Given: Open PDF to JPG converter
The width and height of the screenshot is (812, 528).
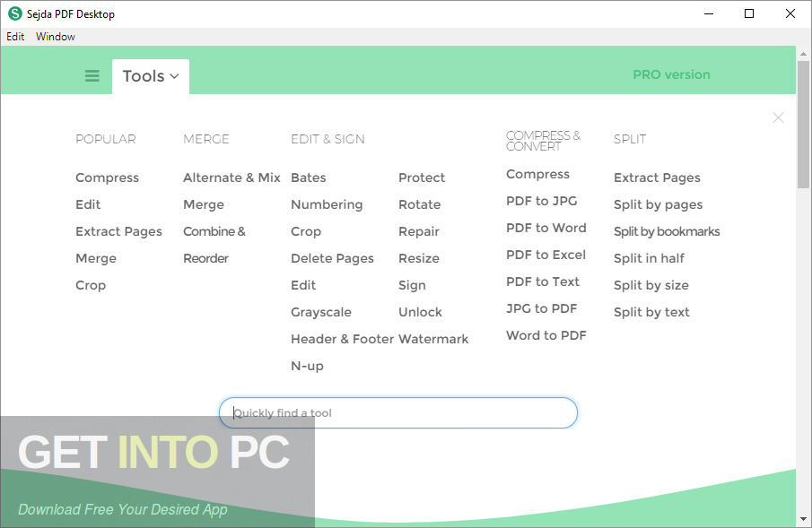Looking at the screenshot, I should pyautogui.click(x=542, y=201).
